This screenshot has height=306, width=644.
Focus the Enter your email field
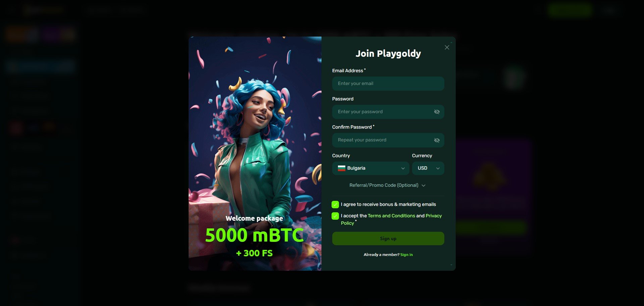388,84
